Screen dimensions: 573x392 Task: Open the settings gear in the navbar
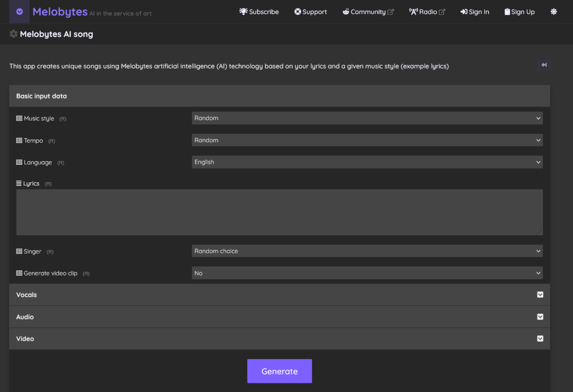coord(554,12)
